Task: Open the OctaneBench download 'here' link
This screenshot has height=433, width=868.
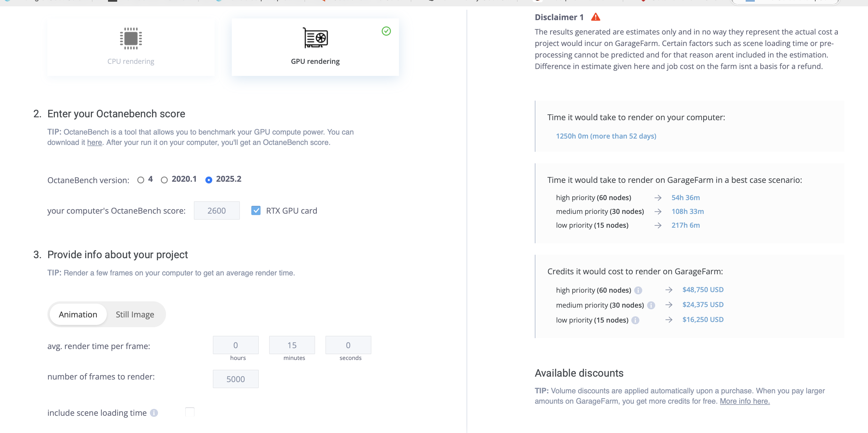Action: [94, 142]
